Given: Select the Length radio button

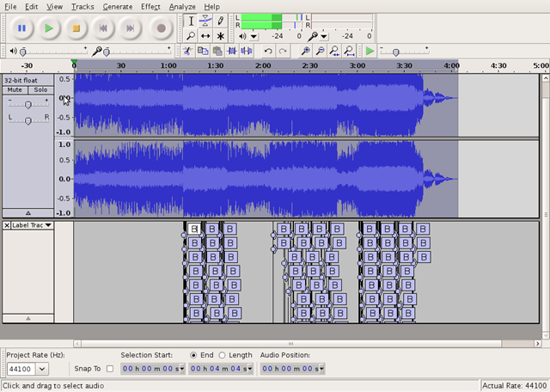Looking at the screenshot, I should pos(222,355).
